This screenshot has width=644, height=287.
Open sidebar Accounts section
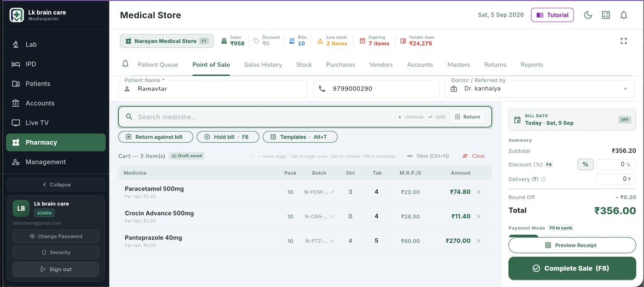point(56,103)
